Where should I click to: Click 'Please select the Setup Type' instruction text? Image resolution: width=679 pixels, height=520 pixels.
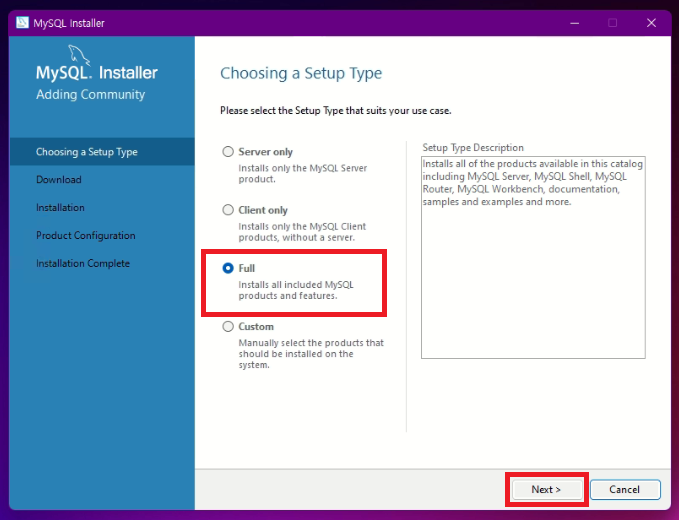tap(336, 111)
